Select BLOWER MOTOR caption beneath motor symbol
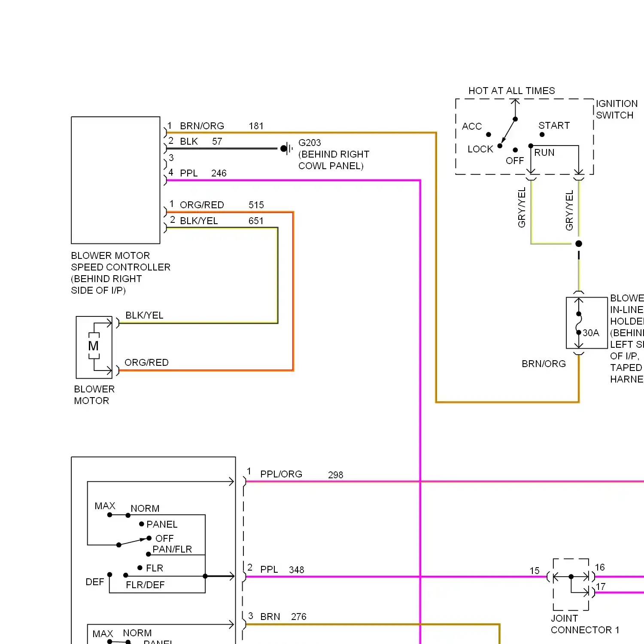The image size is (644, 644). tap(94, 395)
